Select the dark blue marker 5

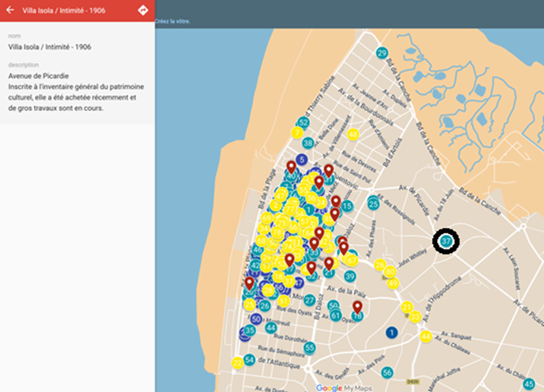coord(302,160)
